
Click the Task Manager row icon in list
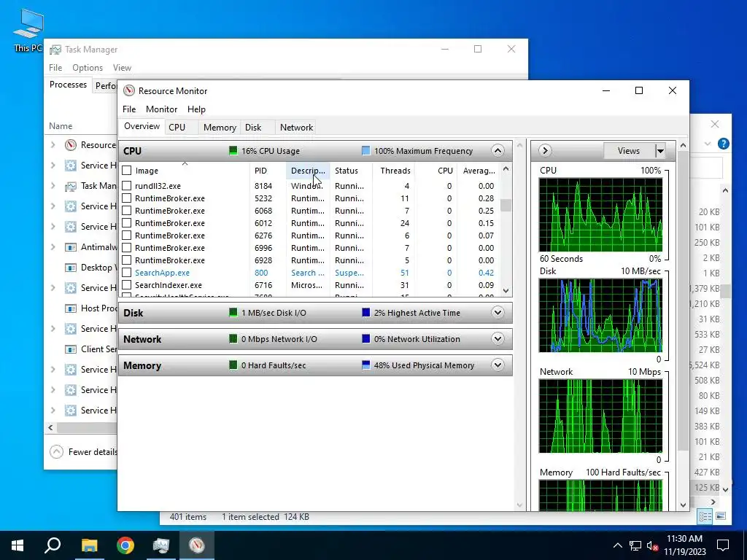(71, 186)
